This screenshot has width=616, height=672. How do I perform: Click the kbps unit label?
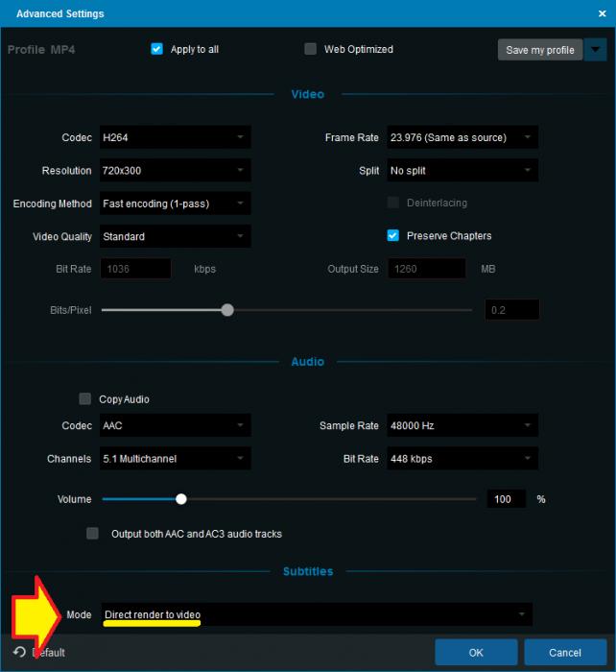(204, 269)
